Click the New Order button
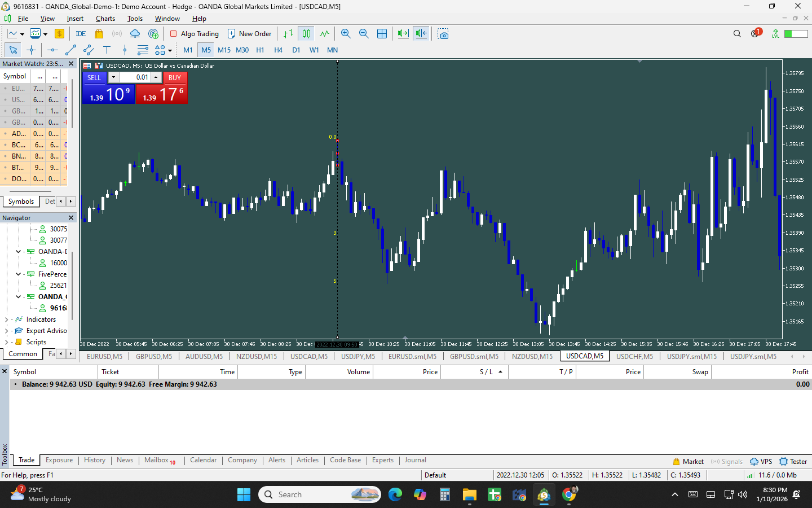This screenshot has width=812, height=508. [x=249, y=34]
